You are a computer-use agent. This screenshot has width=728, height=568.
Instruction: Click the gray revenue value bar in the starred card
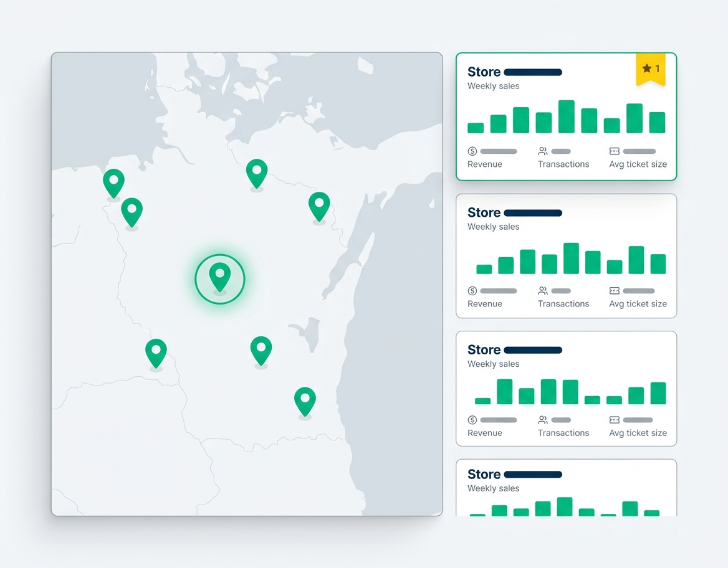tap(499, 151)
